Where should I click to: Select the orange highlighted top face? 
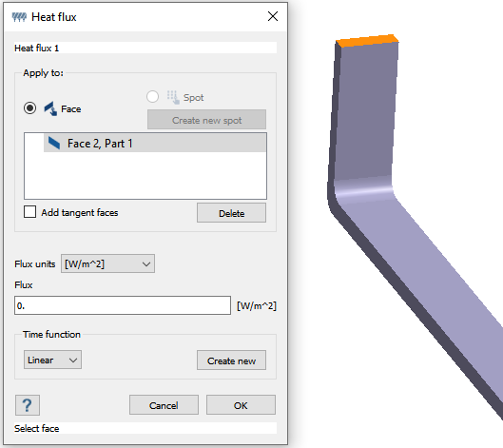pyautogui.click(x=367, y=41)
